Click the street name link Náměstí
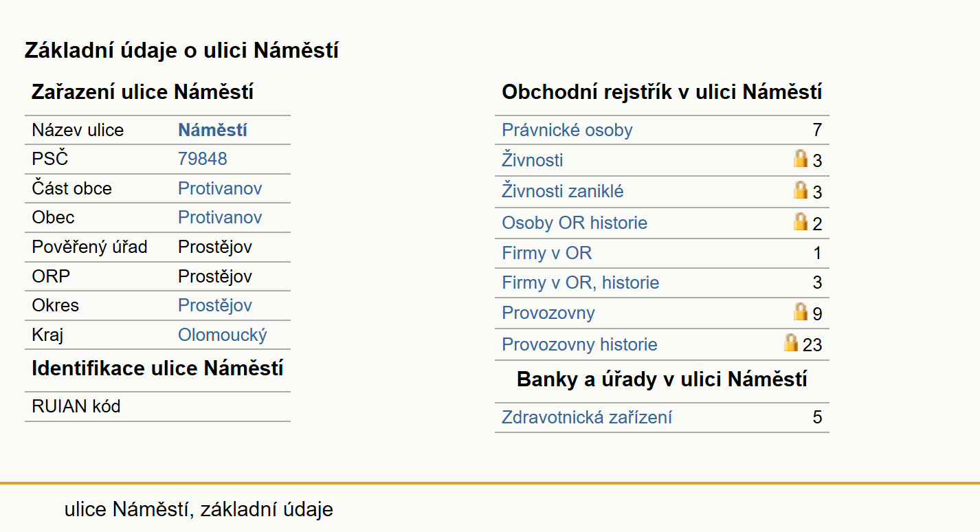Screen dimensions: 980x532 [213, 130]
